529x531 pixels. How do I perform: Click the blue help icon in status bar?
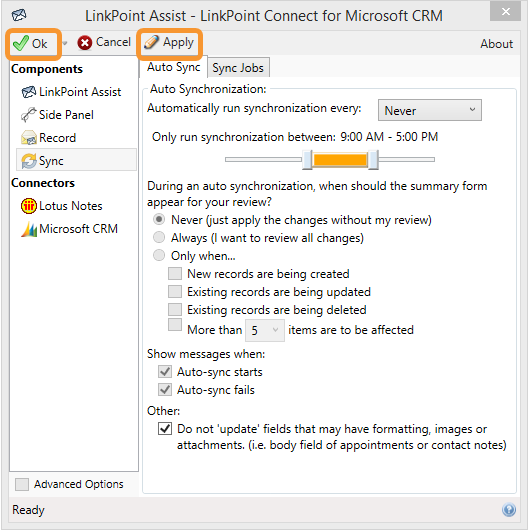click(x=509, y=510)
